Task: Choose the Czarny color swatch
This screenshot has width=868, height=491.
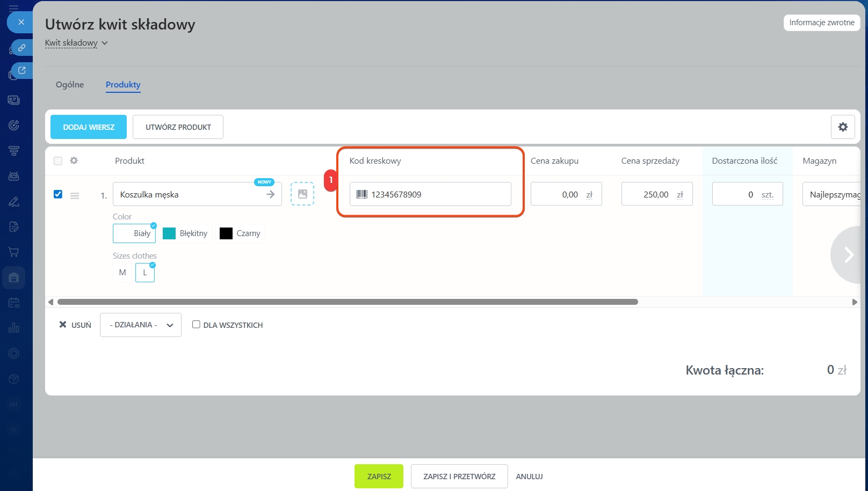Action: (x=241, y=233)
